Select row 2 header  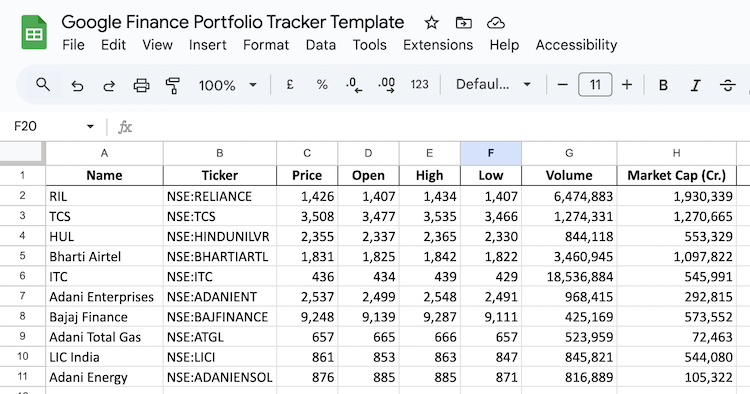(22, 196)
